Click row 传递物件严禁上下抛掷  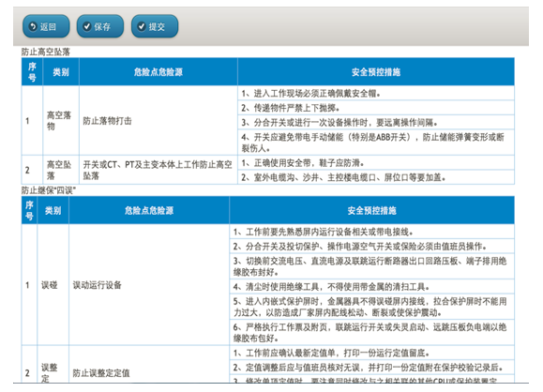[376, 108]
